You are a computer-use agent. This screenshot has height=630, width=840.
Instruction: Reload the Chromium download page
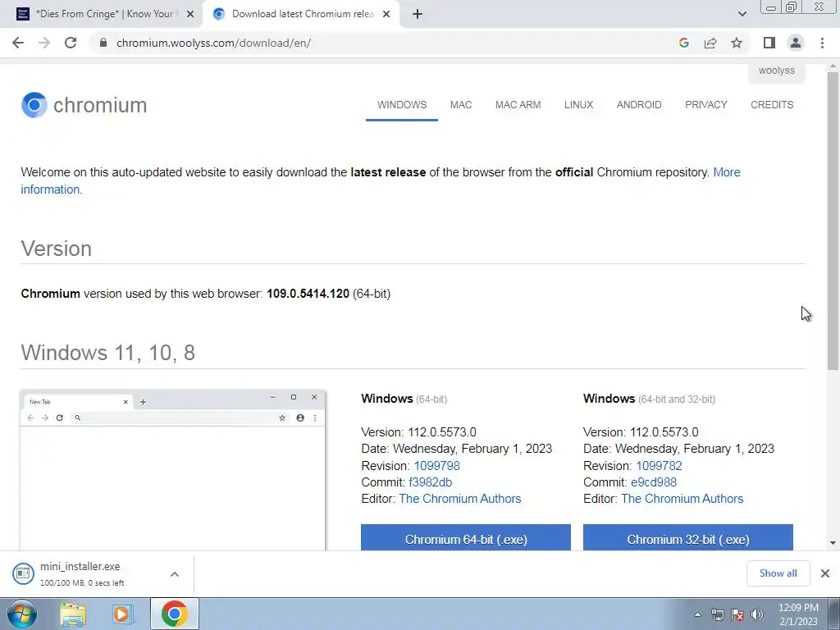71,43
